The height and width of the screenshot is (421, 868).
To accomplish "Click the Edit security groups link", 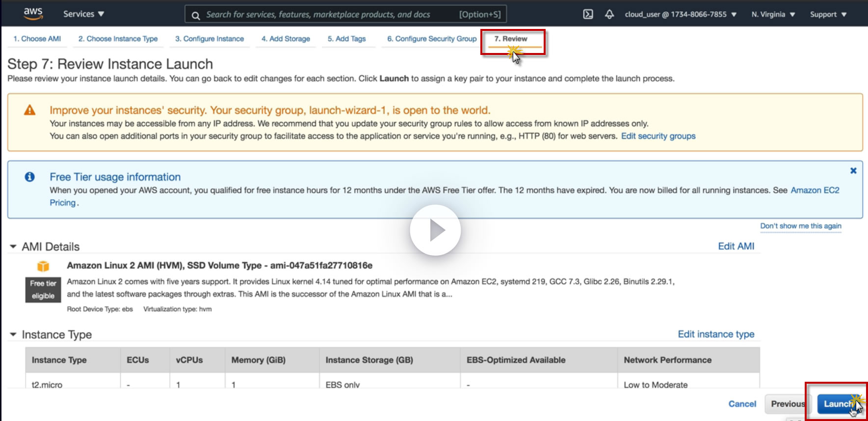I will point(658,136).
